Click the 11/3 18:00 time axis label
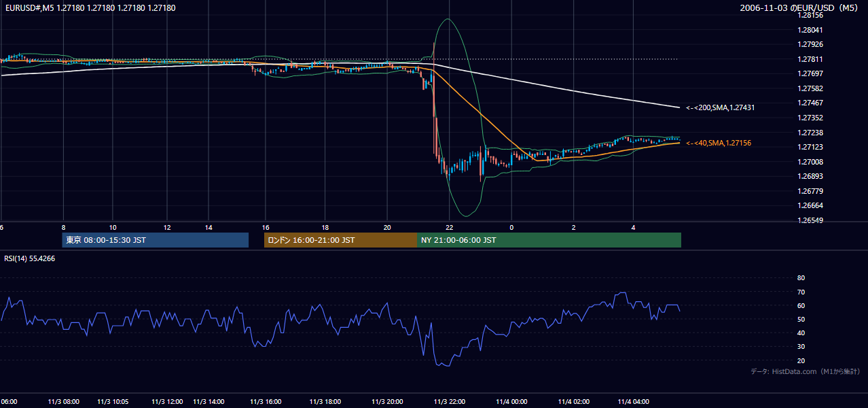Screen dimensions: 868x408 pyautogui.click(x=325, y=402)
